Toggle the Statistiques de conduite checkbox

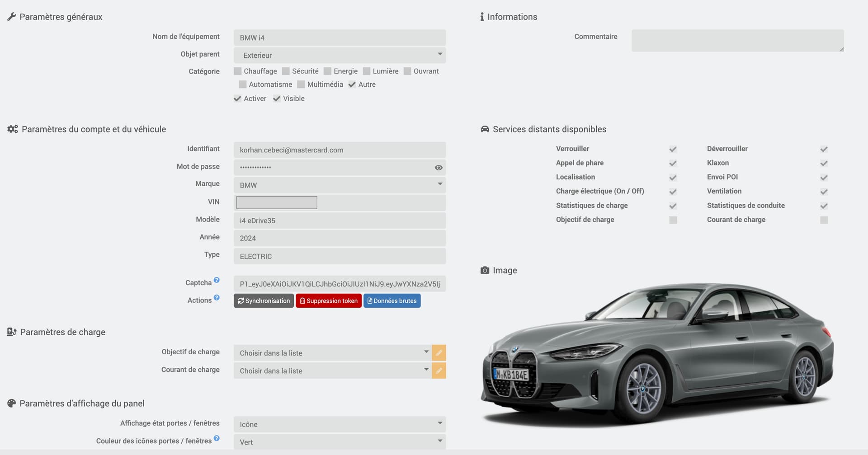coord(824,206)
